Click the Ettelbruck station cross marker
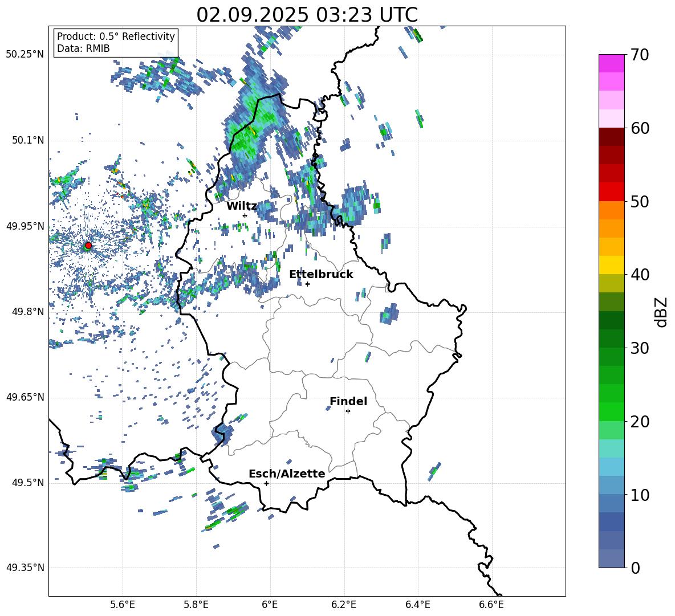The width and height of the screenshot is (675, 616). click(x=307, y=284)
